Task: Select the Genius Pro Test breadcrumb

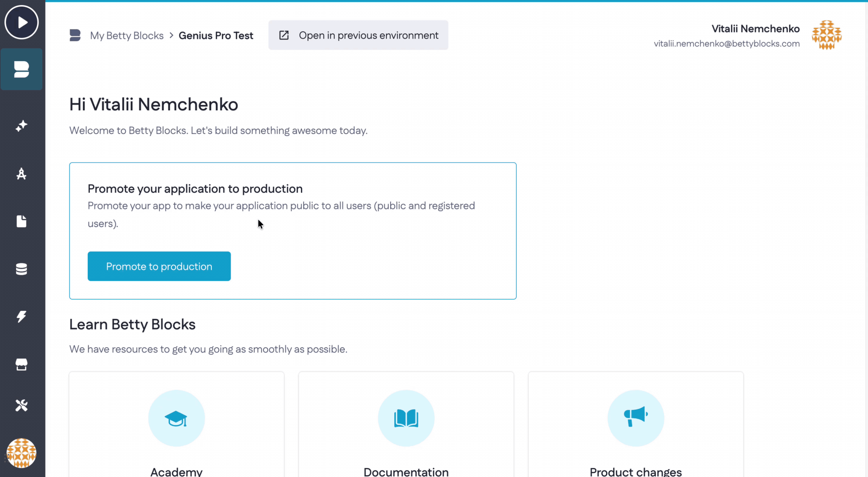Action: (x=216, y=36)
